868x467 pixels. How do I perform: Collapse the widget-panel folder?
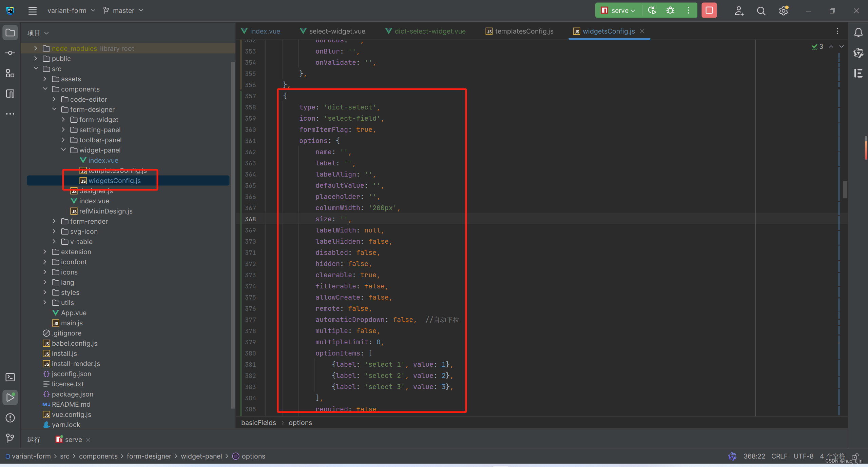tap(63, 150)
